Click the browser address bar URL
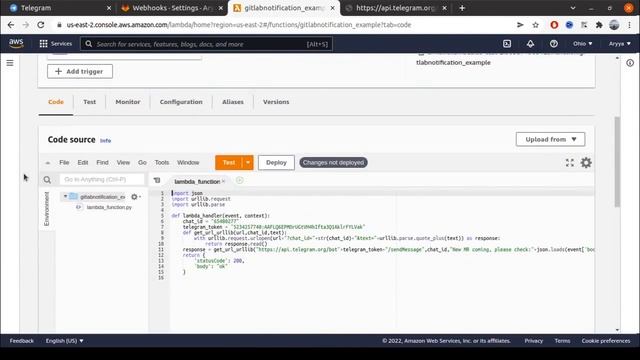Image resolution: width=640 pixels, height=360 pixels. 239,25
